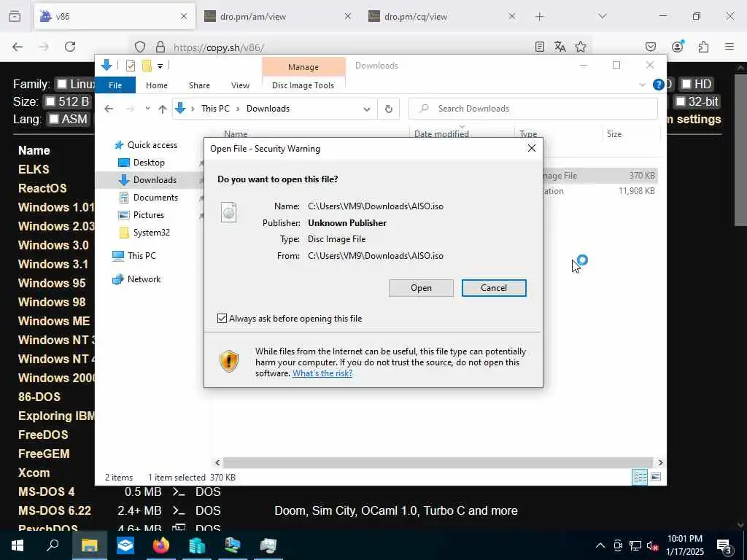
Task: Open the MS-DOS 6.22 entry
Action: (54, 510)
